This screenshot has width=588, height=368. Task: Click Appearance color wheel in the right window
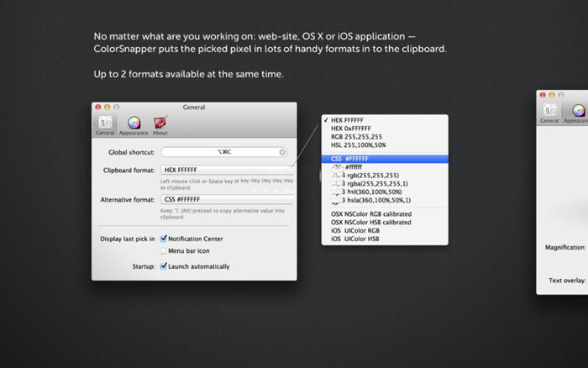578,111
